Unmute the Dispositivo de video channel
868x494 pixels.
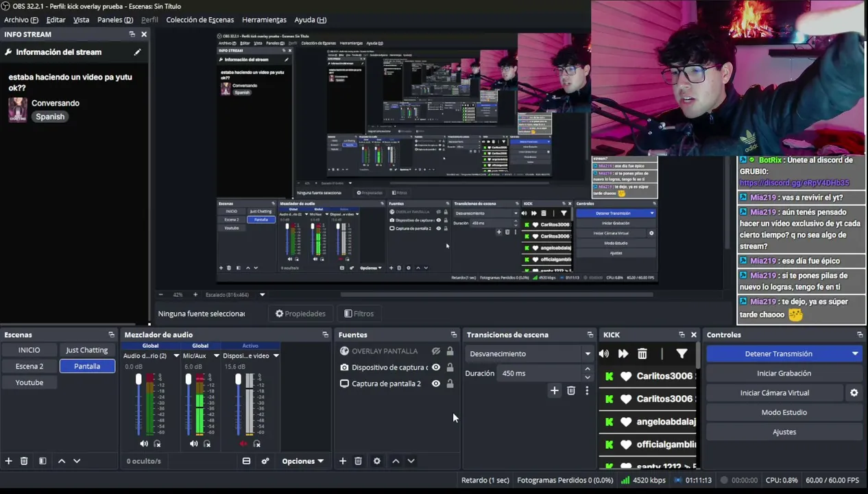click(x=243, y=444)
